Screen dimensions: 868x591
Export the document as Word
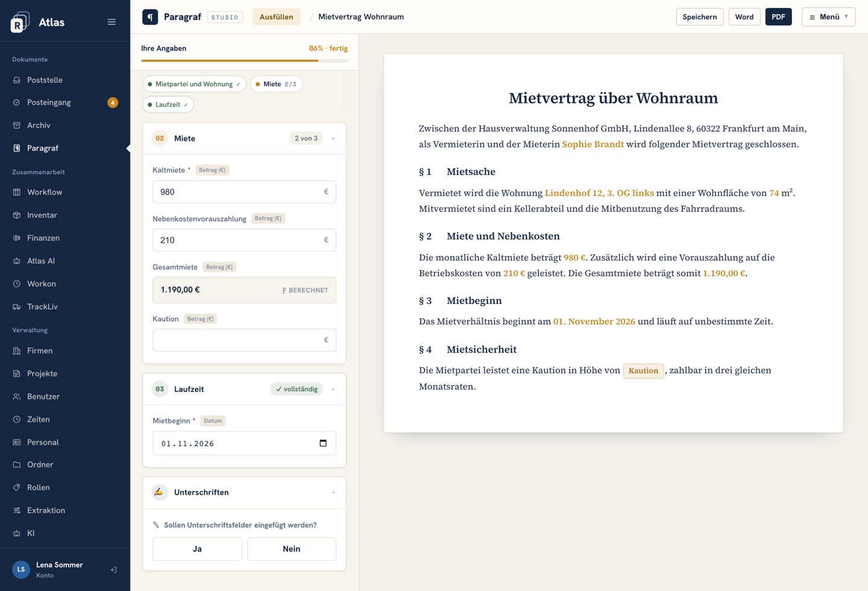pyautogui.click(x=744, y=17)
